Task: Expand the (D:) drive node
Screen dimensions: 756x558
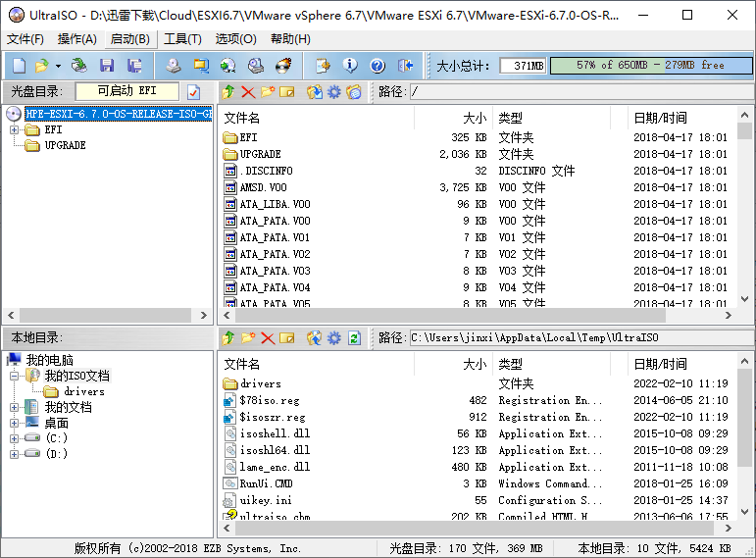Action: click(x=15, y=454)
